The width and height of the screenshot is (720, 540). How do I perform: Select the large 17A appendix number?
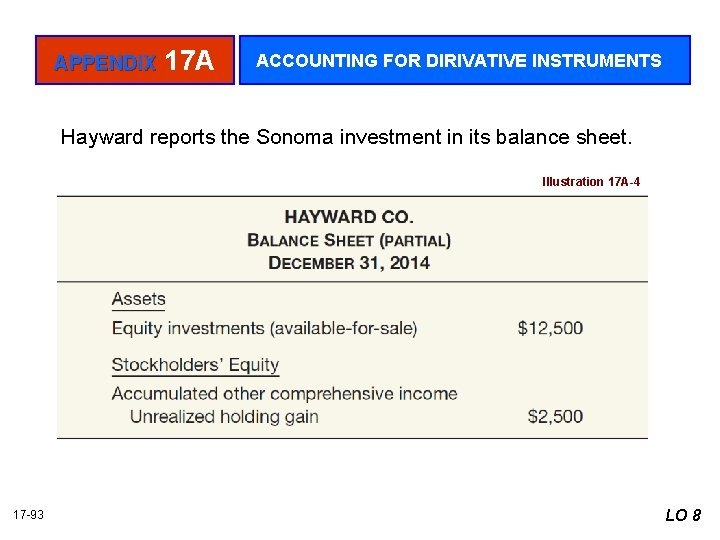pyautogui.click(x=189, y=61)
